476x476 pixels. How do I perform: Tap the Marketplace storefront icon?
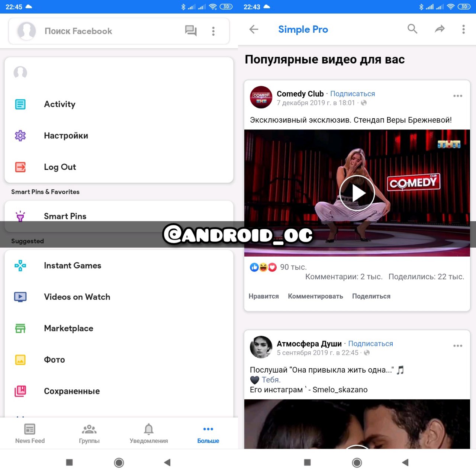tap(20, 328)
